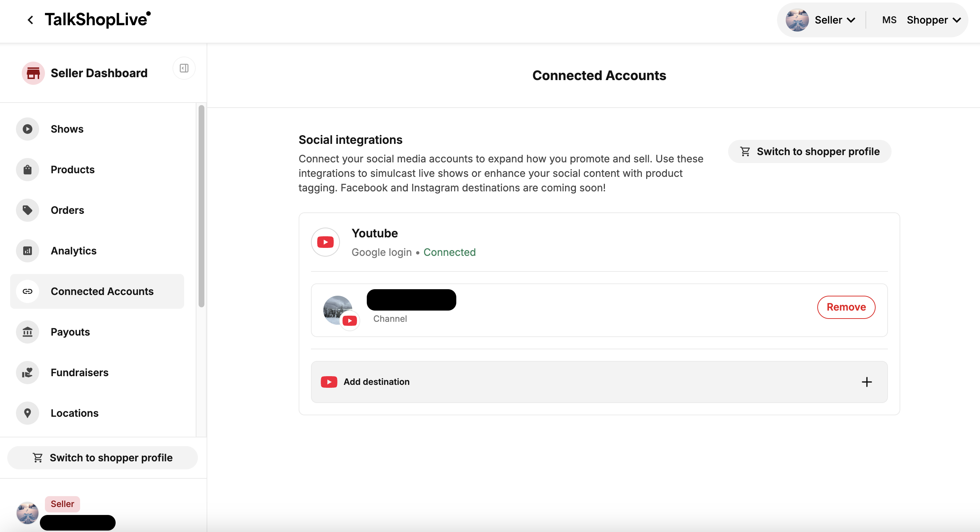Click the sidebar vertical scrollbar
This screenshot has width=980, height=532.
click(201, 206)
